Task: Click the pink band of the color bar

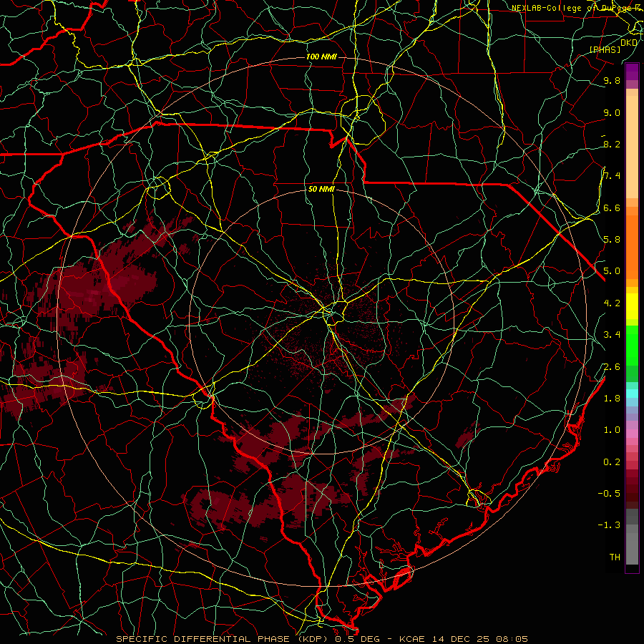Action: 632,434
